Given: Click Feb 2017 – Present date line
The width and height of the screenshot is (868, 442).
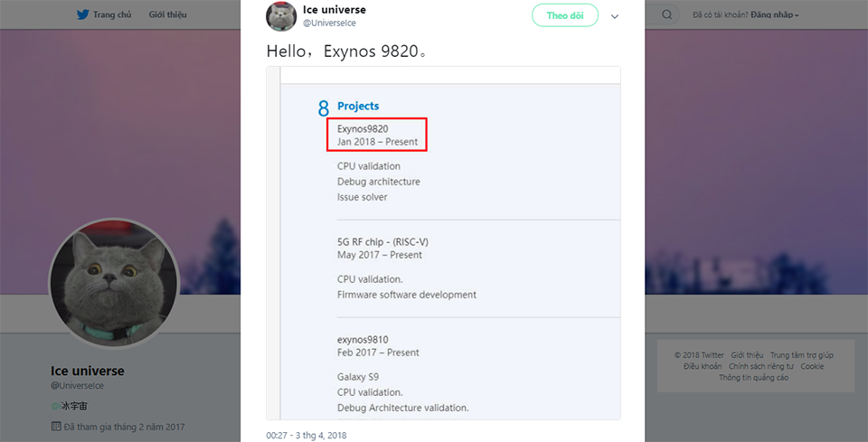Looking at the screenshot, I should (x=378, y=353).
